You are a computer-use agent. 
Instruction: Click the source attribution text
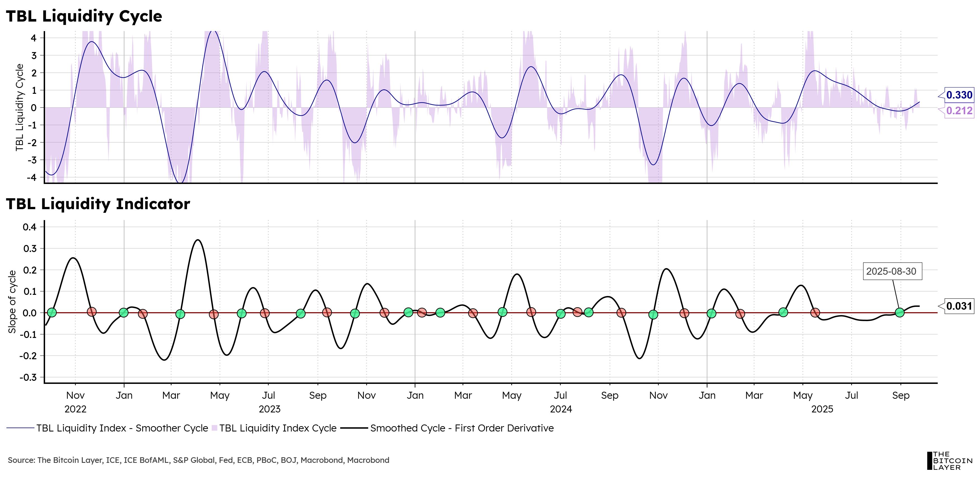click(x=198, y=460)
